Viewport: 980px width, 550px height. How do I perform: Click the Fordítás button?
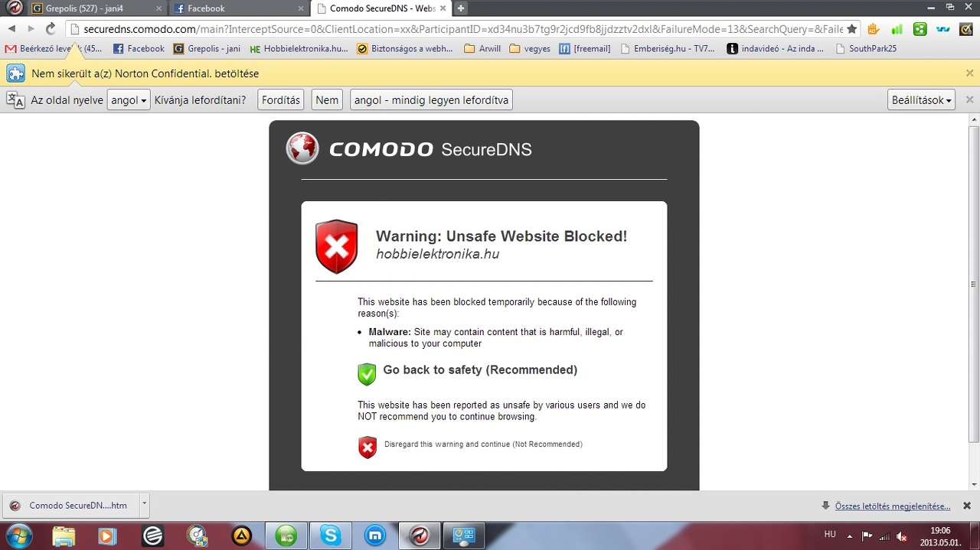[281, 100]
